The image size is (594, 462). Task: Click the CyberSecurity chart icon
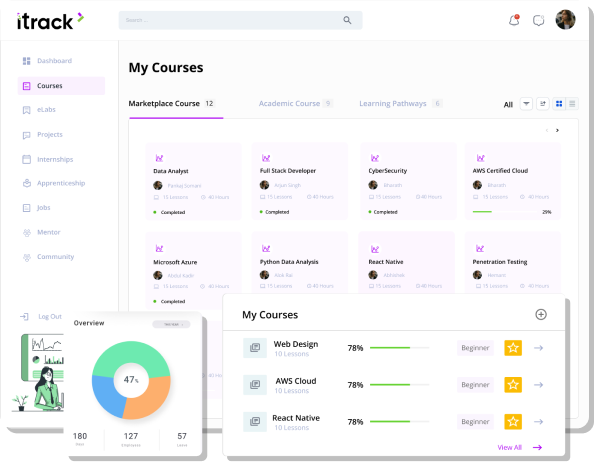pyautogui.click(x=375, y=158)
